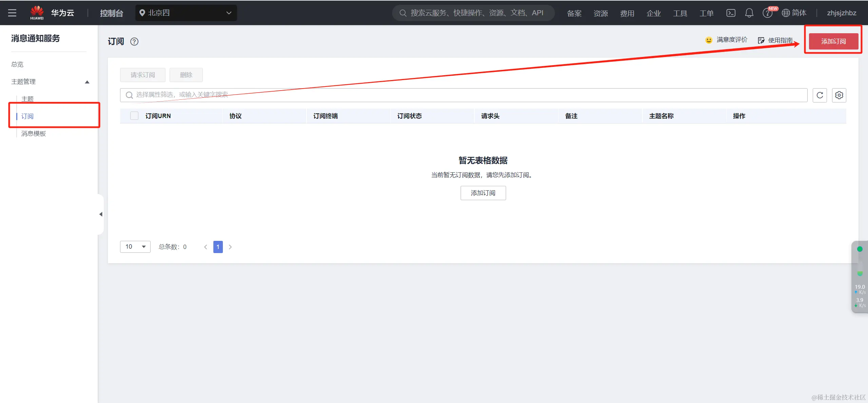Image resolution: width=868 pixels, height=403 pixels.
Task: Click the red 添加订阅 button
Action: click(833, 41)
